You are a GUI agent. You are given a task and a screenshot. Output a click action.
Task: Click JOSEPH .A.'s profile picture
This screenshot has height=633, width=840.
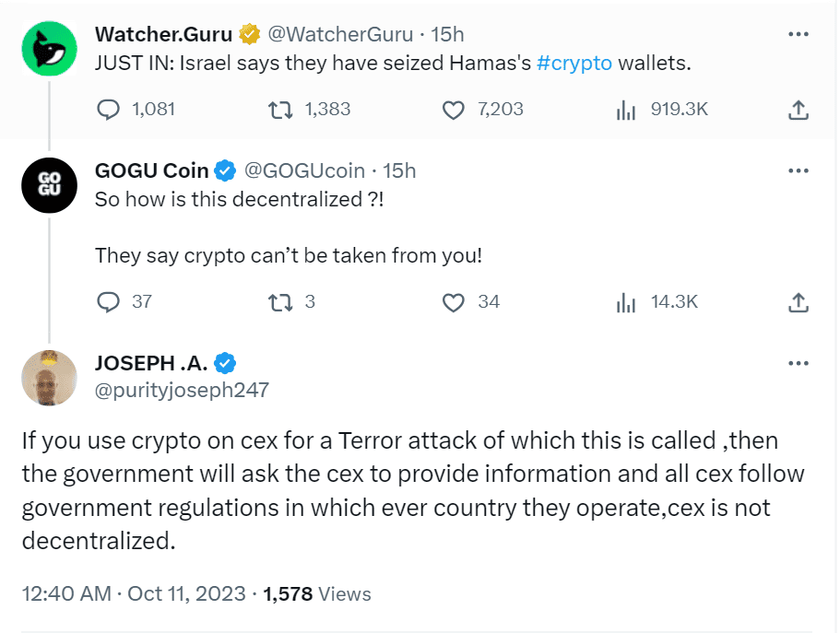point(49,378)
